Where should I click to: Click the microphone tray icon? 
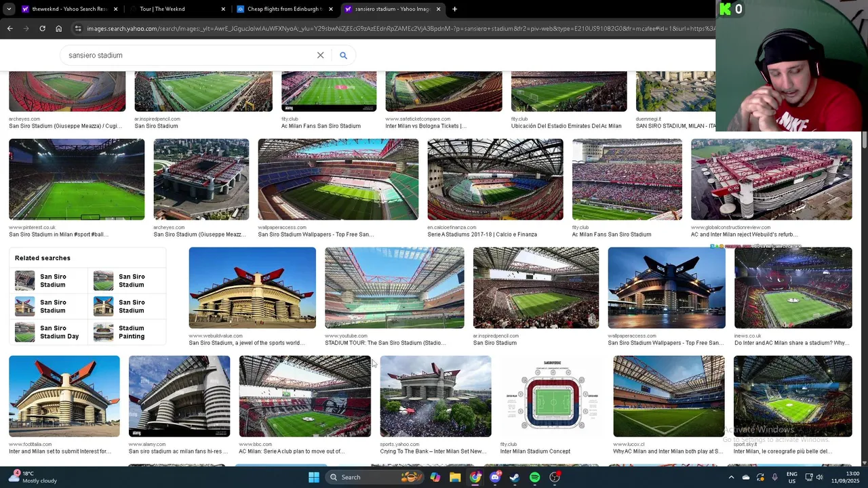[774, 477]
